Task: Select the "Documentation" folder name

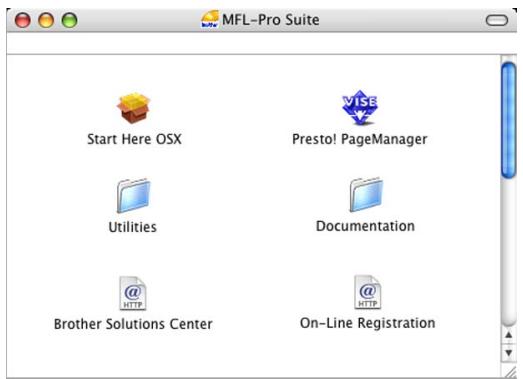Action: tap(365, 226)
